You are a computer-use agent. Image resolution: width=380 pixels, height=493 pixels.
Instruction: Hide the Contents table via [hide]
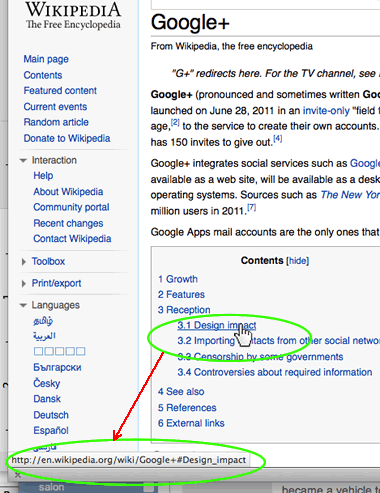pos(298,261)
